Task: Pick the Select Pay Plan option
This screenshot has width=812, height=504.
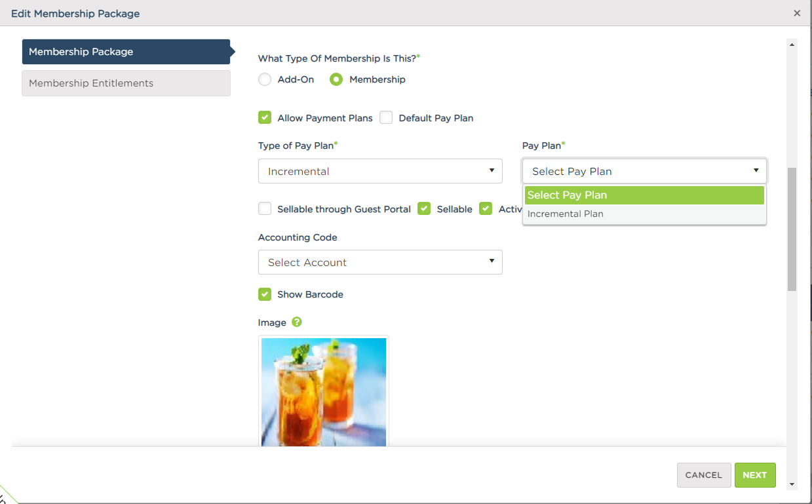Action: tap(644, 195)
